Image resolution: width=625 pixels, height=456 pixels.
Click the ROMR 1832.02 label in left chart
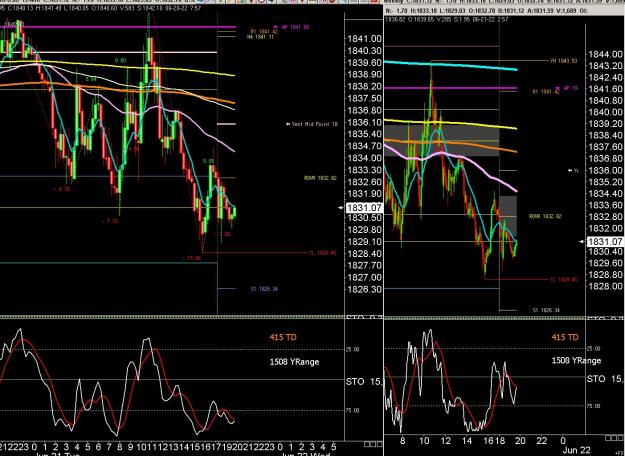click(320, 178)
